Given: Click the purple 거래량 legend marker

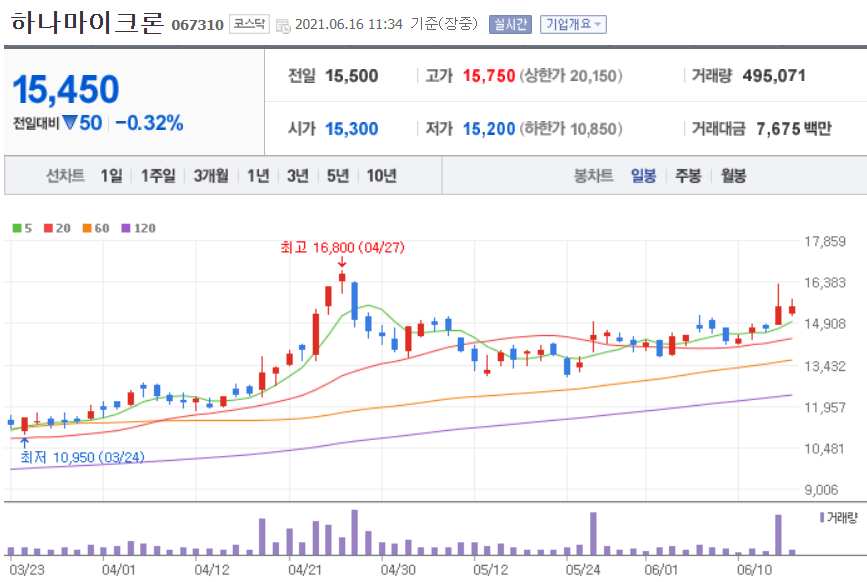Looking at the screenshot, I should point(822,517).
